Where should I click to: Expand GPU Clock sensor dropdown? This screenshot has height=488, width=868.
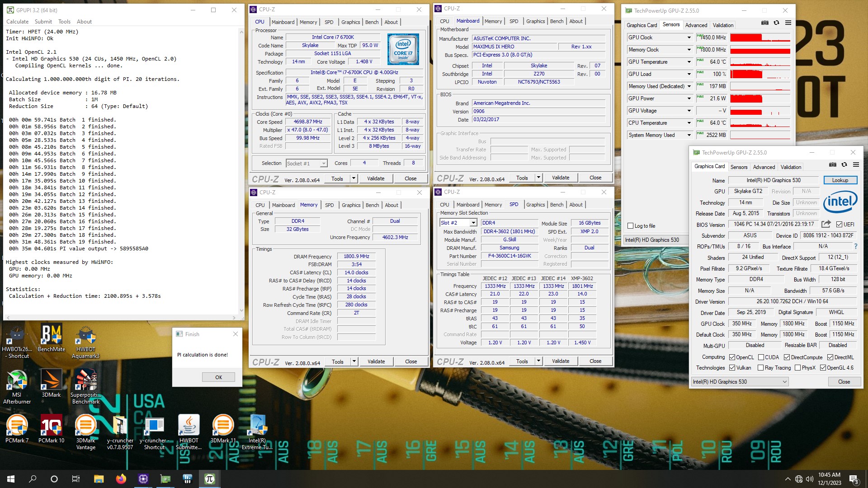pyautogui.click(x=689, y=38)
